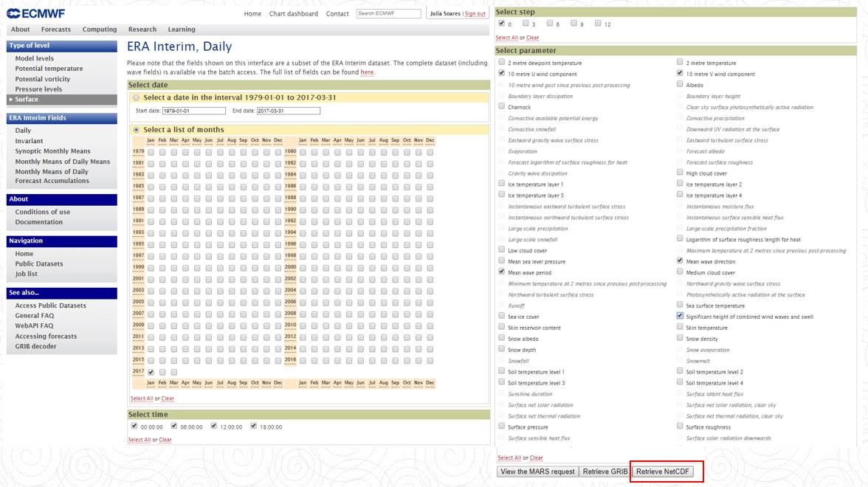This screenshot has height=487, width=868.
Task: Click the End date field
Action: (289, 111)
